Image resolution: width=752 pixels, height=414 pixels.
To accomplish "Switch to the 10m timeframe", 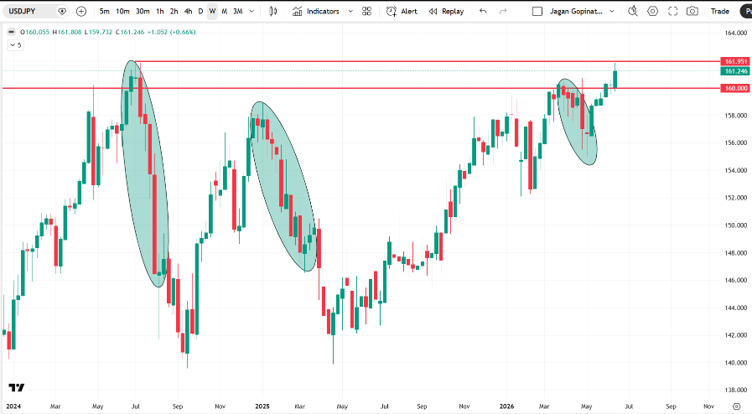I will 122,11.
